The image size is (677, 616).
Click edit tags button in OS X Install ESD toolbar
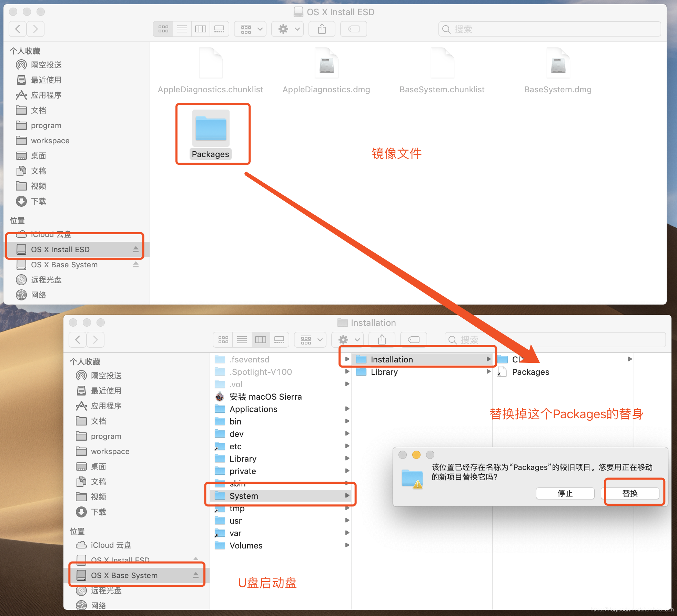[x=354, y=29]
